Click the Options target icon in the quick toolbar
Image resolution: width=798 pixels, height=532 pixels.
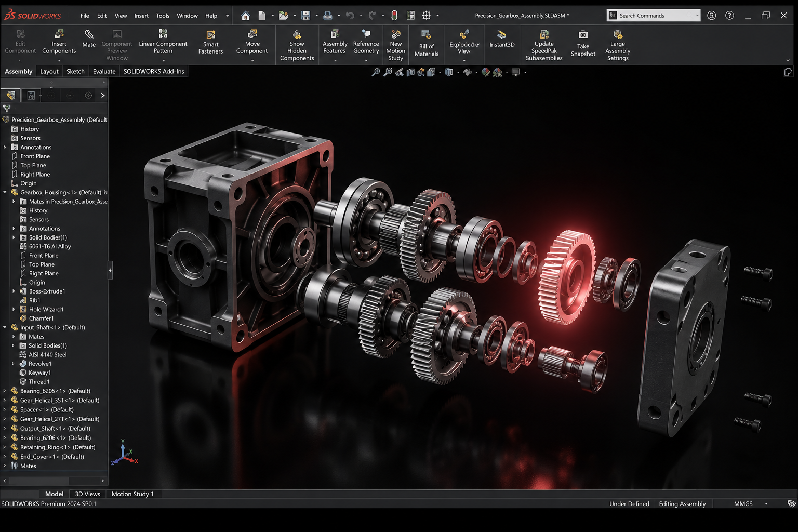(x=426, y=16)
